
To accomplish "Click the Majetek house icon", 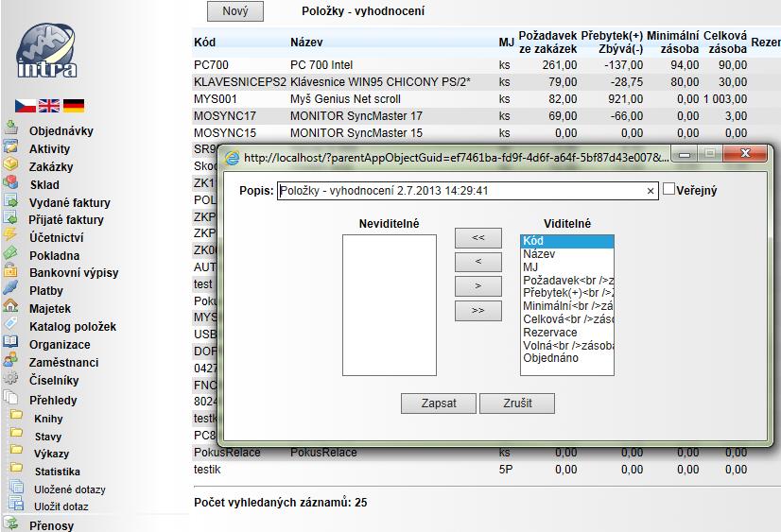I will 11,308.
